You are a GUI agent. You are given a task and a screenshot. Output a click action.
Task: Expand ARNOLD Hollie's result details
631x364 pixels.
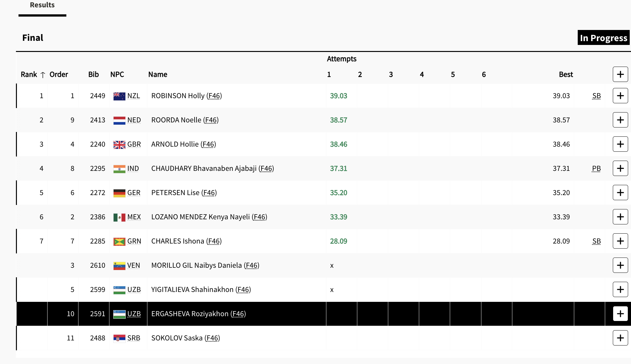click(620, 144)
